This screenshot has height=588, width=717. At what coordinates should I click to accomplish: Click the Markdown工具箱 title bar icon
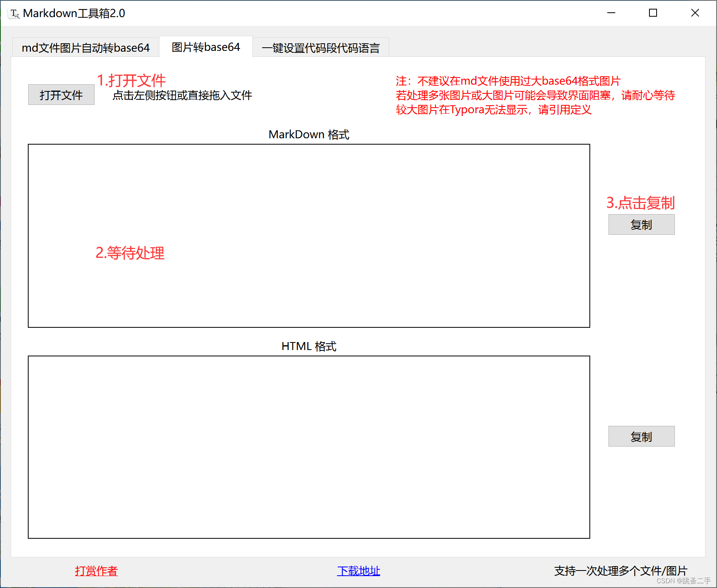[14, 13]
